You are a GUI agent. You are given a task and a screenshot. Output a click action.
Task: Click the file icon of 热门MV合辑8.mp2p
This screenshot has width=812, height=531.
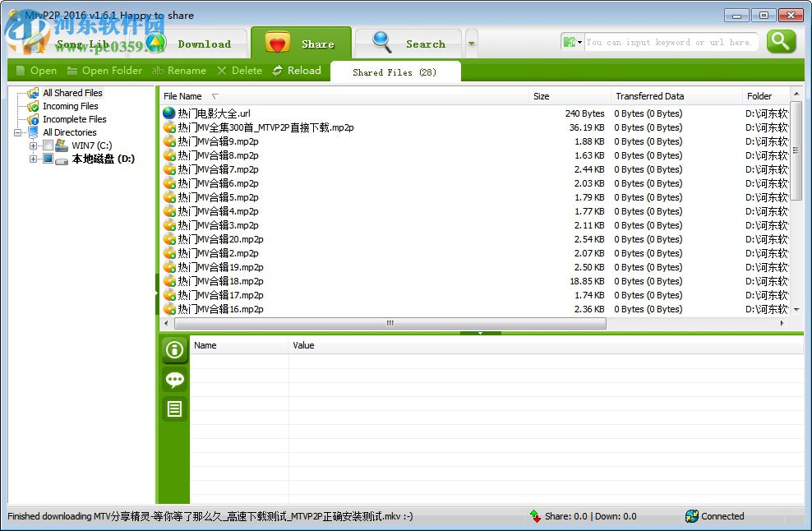tap(169, 155)
